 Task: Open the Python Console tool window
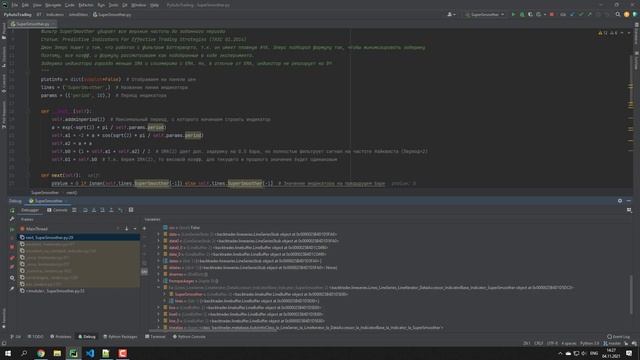[189, 337]
